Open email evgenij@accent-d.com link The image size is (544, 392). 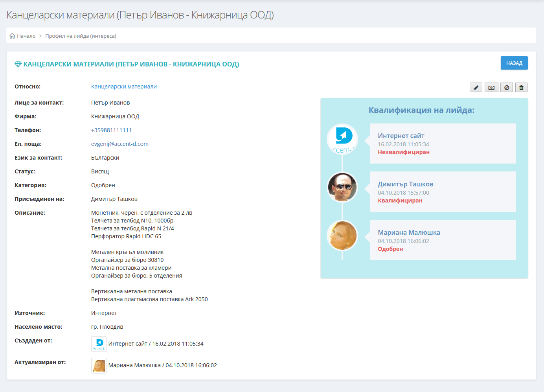(x=120, y=144)
